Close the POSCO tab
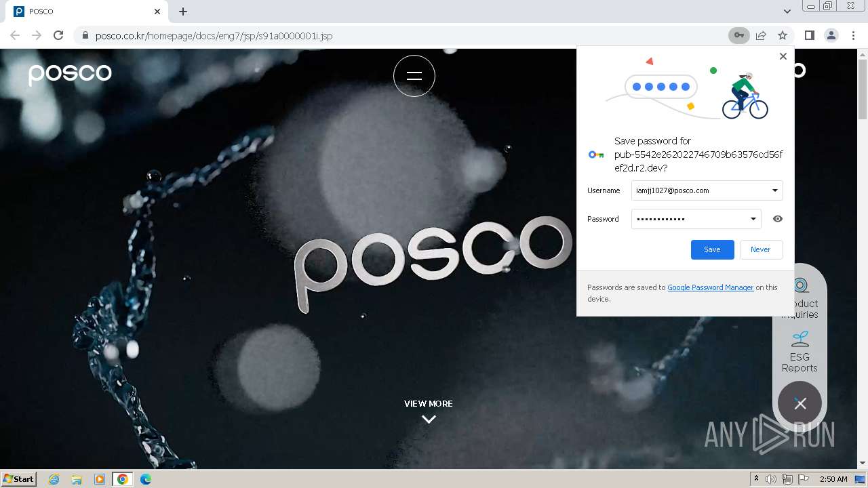 point(157,12)
